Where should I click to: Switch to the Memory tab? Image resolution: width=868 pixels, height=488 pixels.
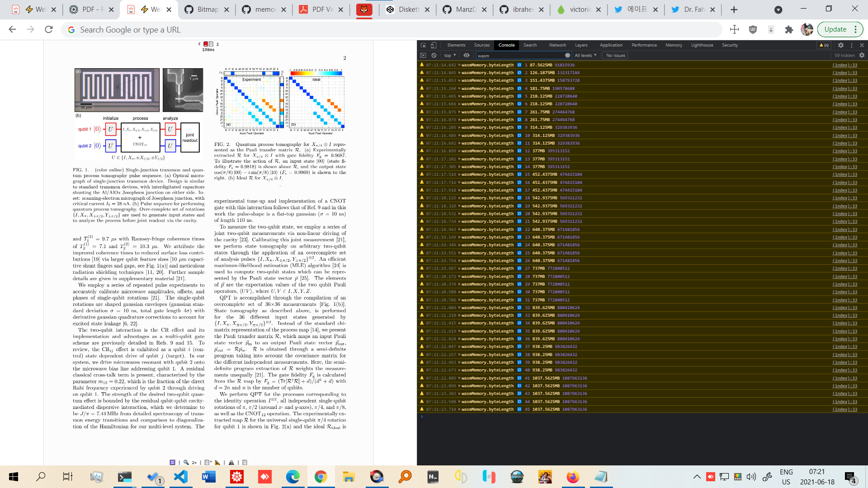[674, 45]
